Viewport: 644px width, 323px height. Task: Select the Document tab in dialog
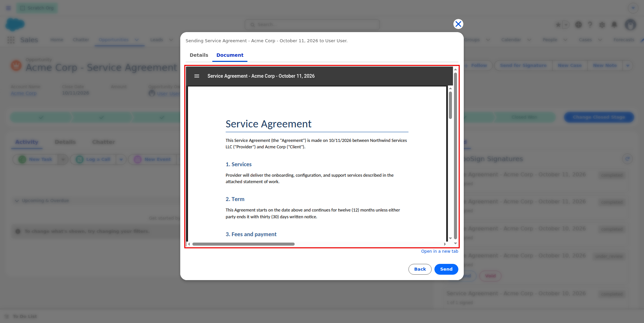230,55
